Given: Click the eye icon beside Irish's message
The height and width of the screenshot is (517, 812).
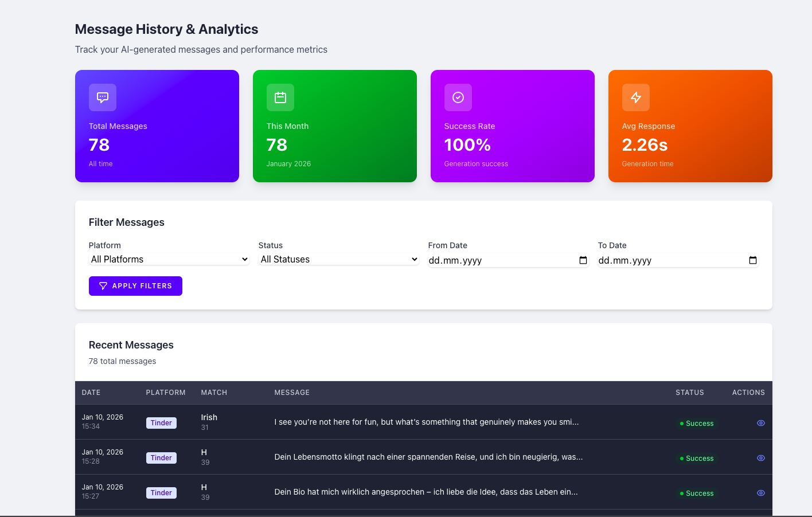Looking at the screenshot, I should click(x=760, y=423).
